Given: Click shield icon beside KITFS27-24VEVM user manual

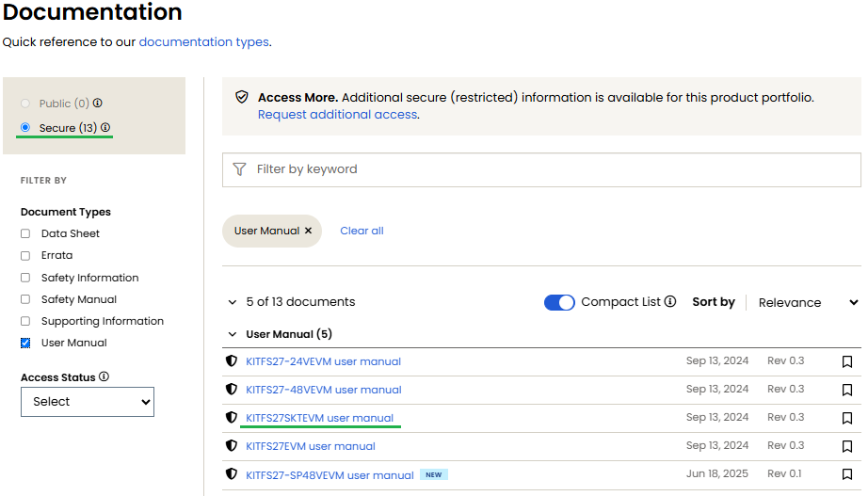Looking at the screenshot, I should click(x=232, y=360).
